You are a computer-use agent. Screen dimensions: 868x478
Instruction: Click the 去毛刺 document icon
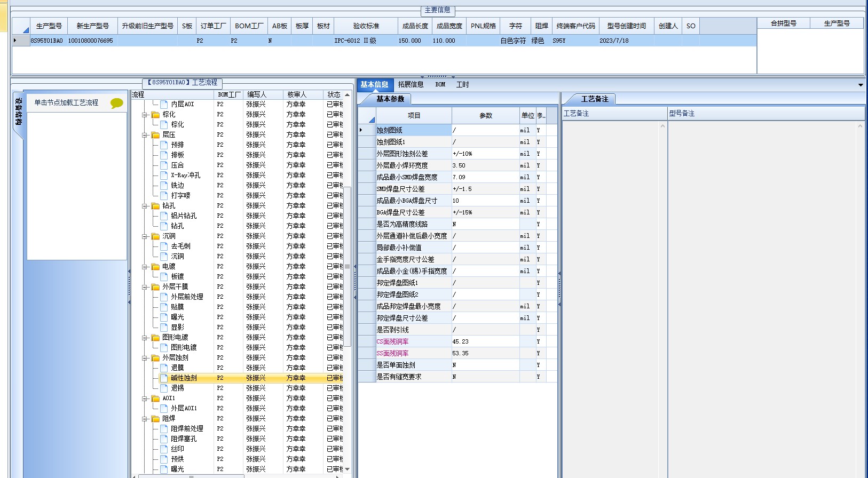point(164,246)
